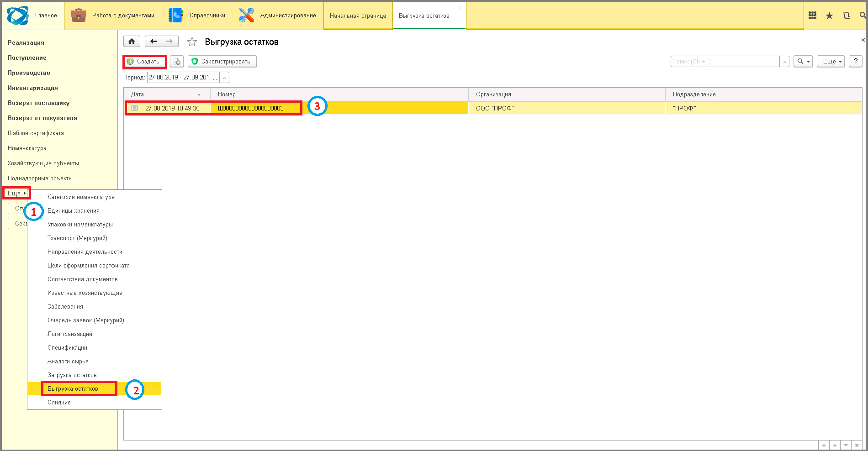The height and width of the screenshot is (451, 868).
Task: Open the history icon in top bar
Action: tap(846, 16)
